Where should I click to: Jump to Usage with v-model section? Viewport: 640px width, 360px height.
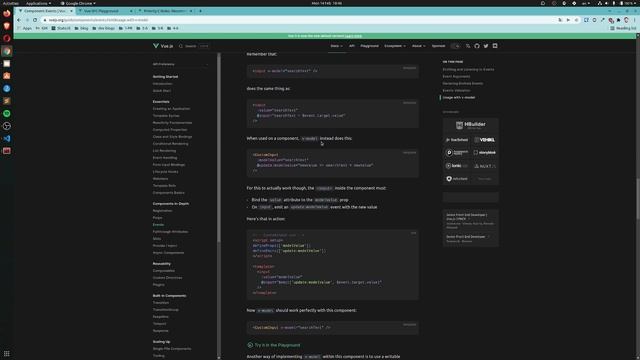pyautogui.click(x=459, y=98)
